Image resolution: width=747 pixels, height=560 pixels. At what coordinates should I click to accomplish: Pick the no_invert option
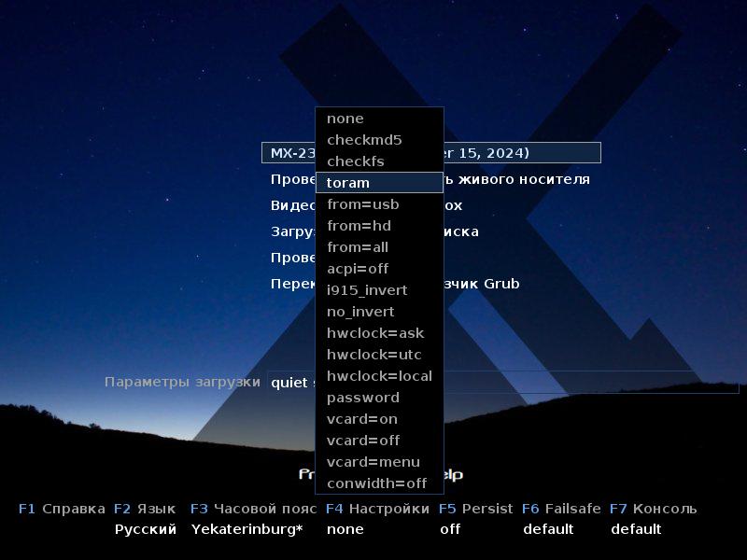click(x=379, y=312)
